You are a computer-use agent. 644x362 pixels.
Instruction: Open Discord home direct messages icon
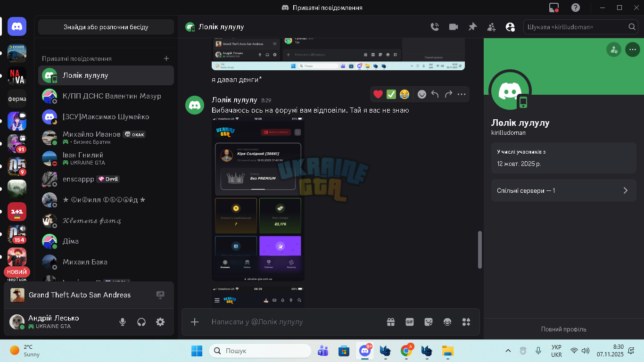point(17,27)
